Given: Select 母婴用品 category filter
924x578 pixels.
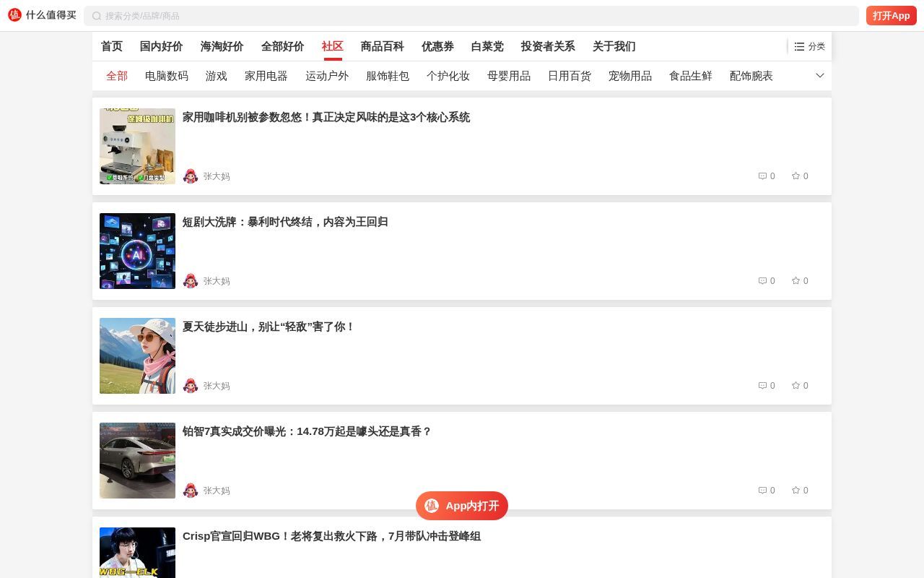Looking at the screenshot, I should click(509, 76).
